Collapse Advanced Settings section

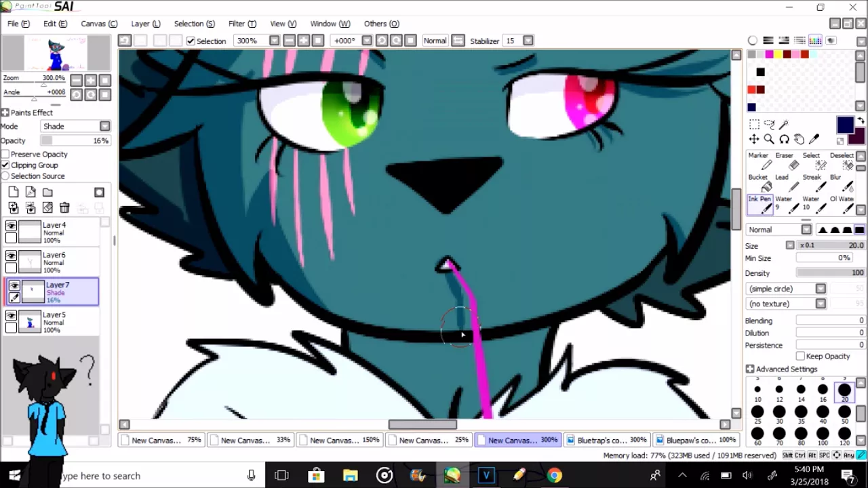click(750, 369)
